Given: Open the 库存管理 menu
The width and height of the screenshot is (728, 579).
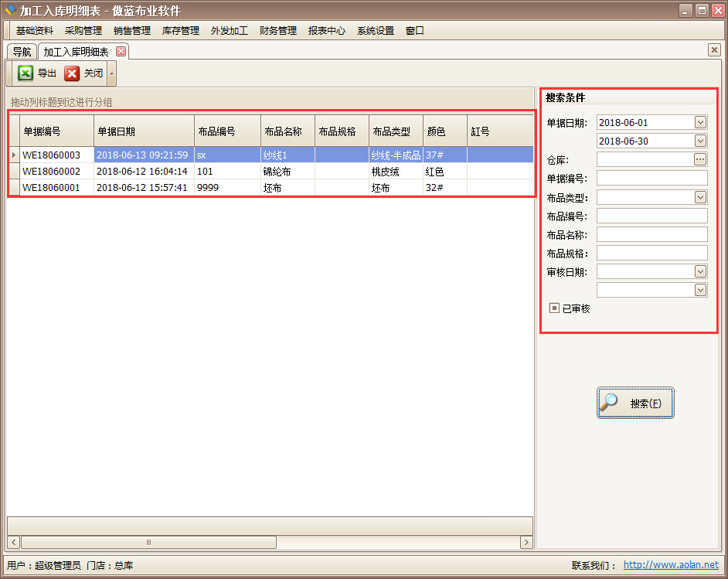Looking at the screenshot, I should click(x=180, y=31).
